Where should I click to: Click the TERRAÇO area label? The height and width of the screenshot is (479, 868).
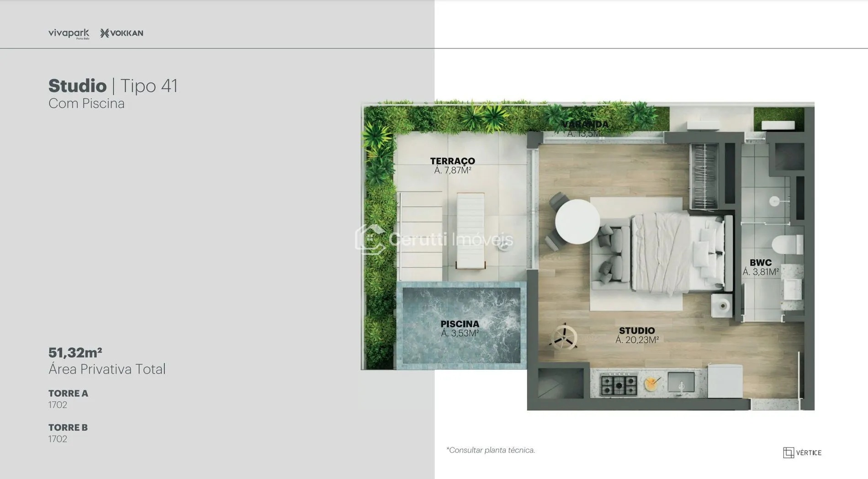pyautogui.click(x=452, y=165)
